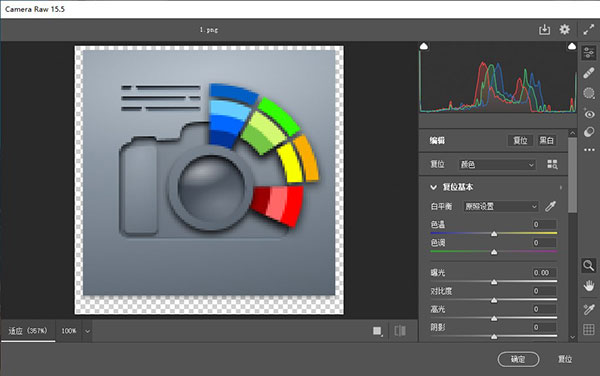Screen dimensions: 600x376
Task: Toggle the color sampler eyedropper tool
Action: (589, 309)
